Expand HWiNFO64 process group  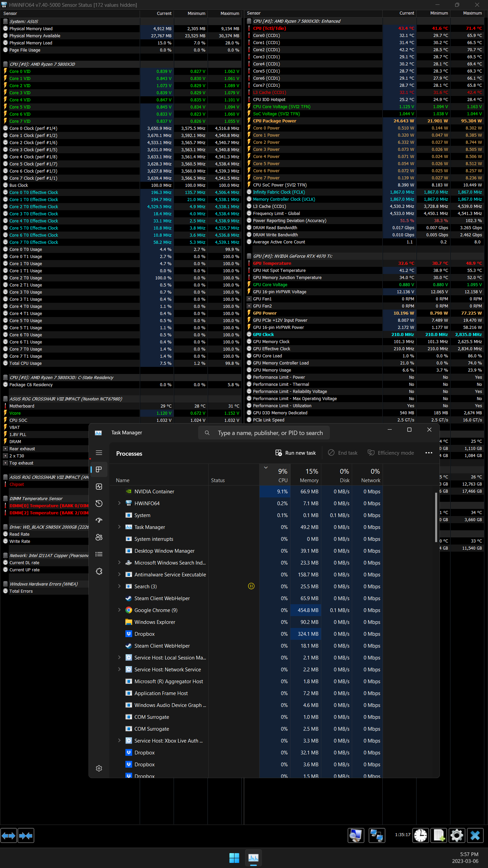point(119,503)
